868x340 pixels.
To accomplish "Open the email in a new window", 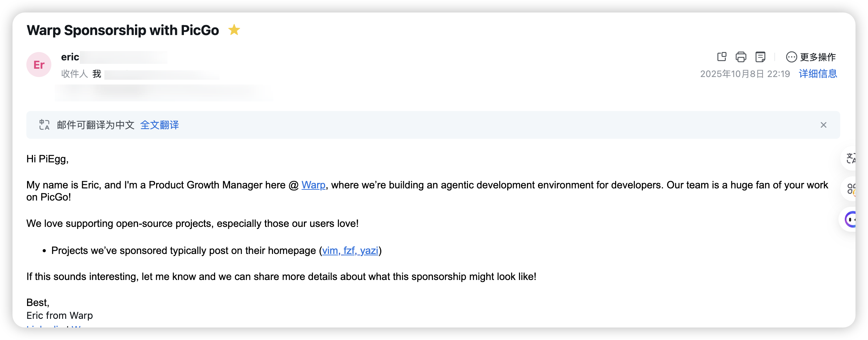I will (722, 57).
